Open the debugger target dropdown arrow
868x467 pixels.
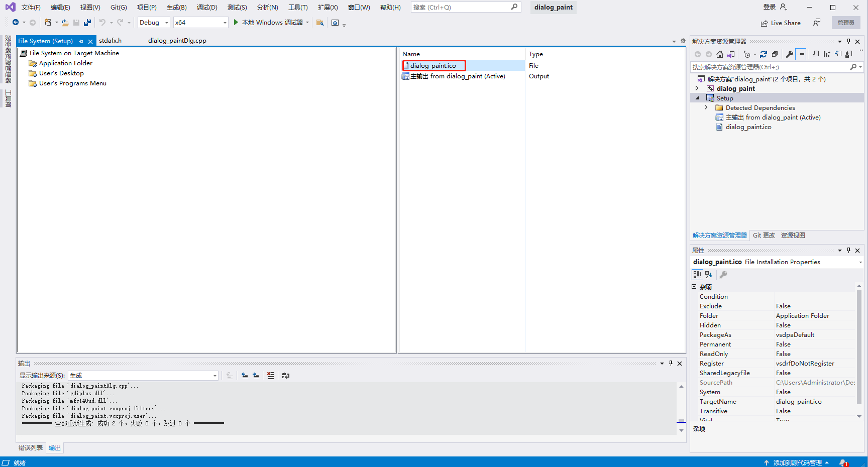pyautogui.click(x=307, y=23)
